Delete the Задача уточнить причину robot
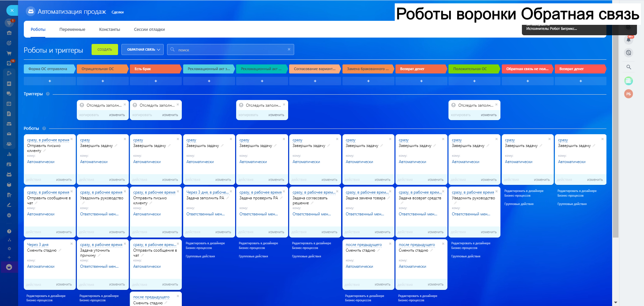Image resolution: width=644 pixels, height=306 pixels. pos(125,244)
